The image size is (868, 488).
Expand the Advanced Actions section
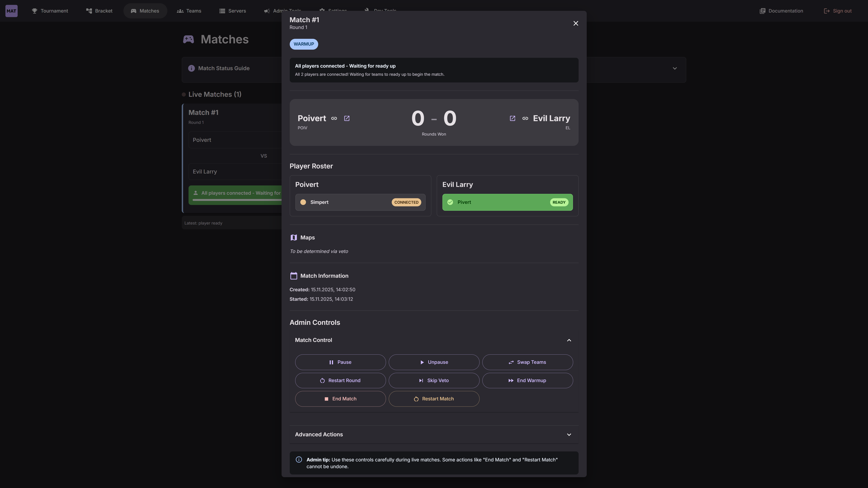[x=569, y=434]
